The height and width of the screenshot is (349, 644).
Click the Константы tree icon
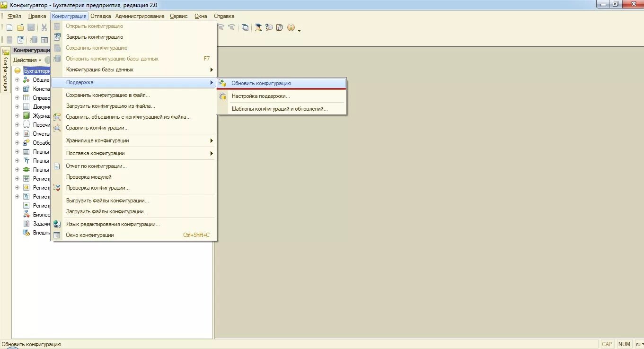pyautogui.click(x=26, y=89)
